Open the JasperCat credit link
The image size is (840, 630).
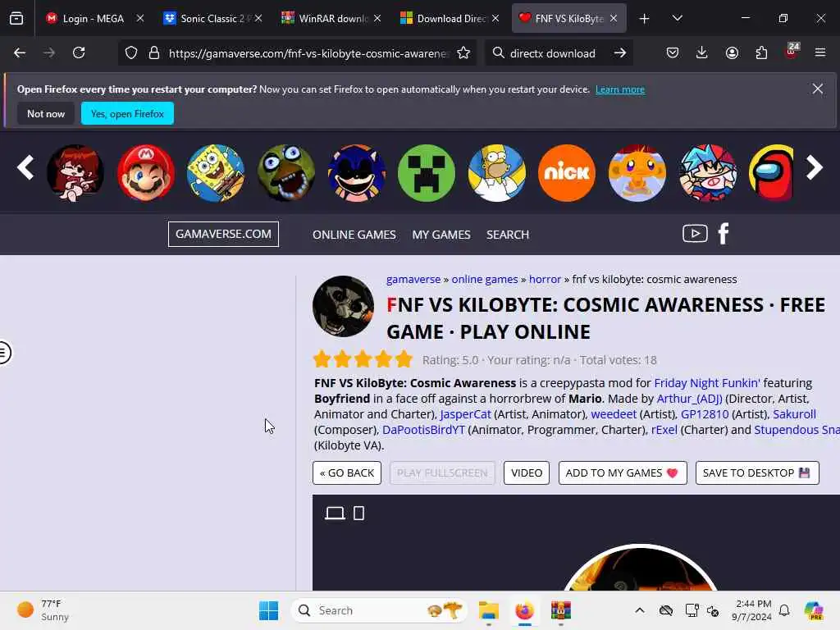click(x=465, y=414)
